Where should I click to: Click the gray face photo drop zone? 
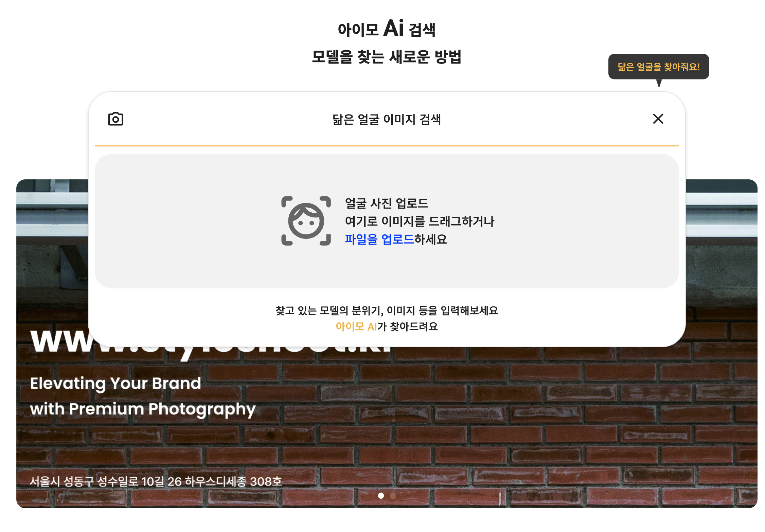[387, 221]
